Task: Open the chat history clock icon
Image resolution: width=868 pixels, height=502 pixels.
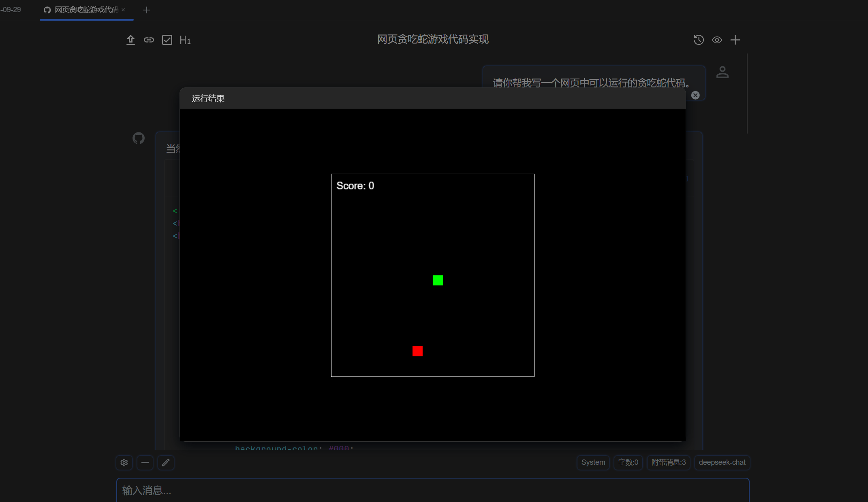Action: click(698, 40)
